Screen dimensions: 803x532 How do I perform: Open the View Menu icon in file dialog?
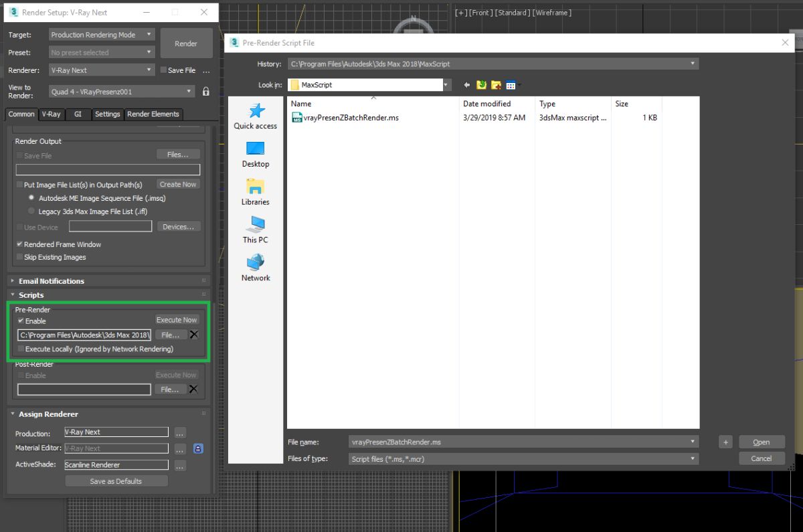513,85
